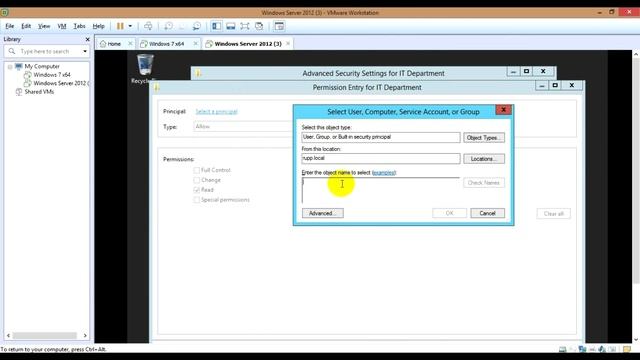
Task: Open the View menu
Action: [x=44, y=26]
